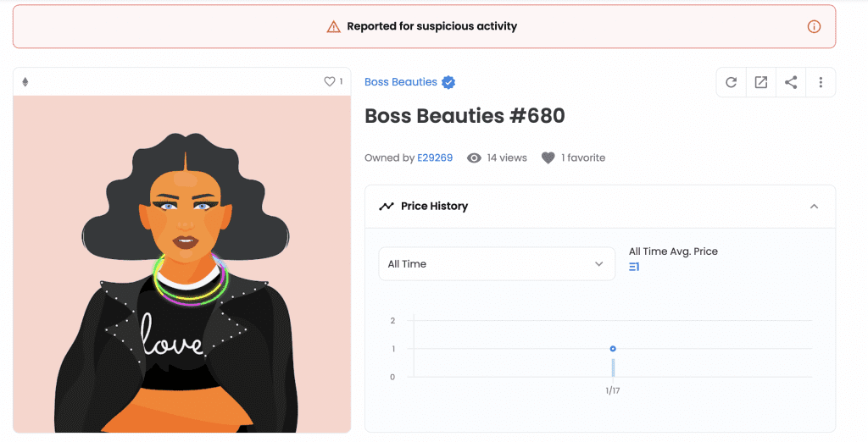The height and width of the screenshot is (442, 868).
Task: Click the refresh metadata icon
Action: [732, 82]
